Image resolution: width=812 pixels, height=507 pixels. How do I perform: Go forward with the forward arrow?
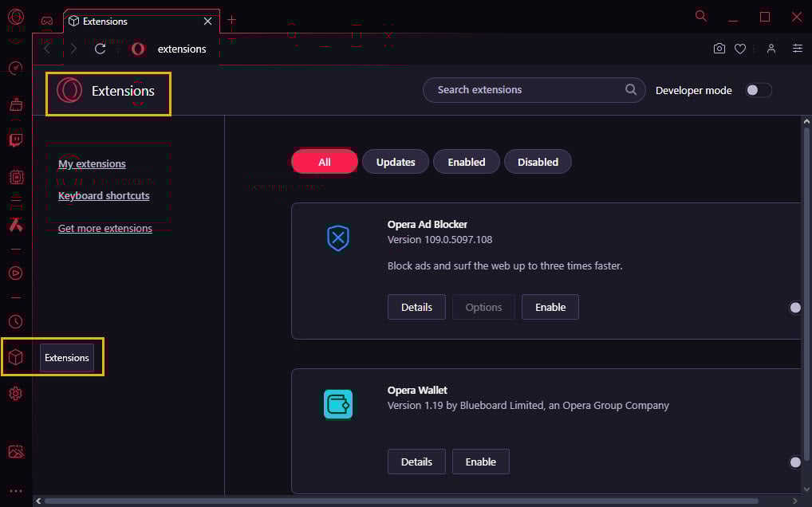tap(73, 49)
